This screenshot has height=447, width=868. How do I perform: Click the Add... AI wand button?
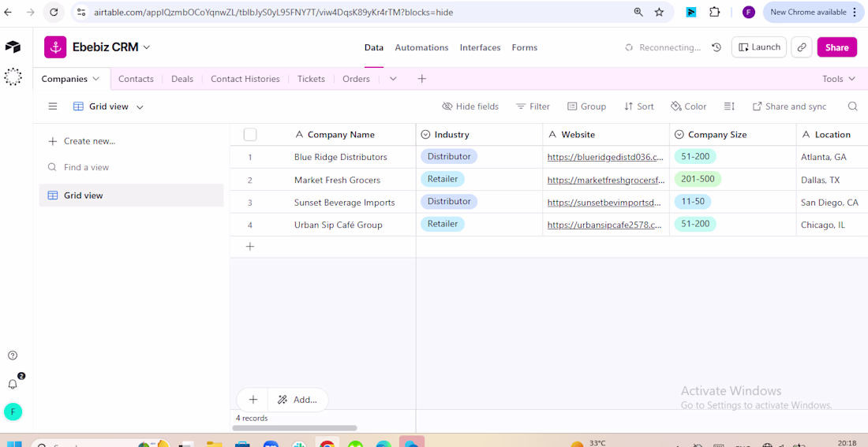[297, 400]
